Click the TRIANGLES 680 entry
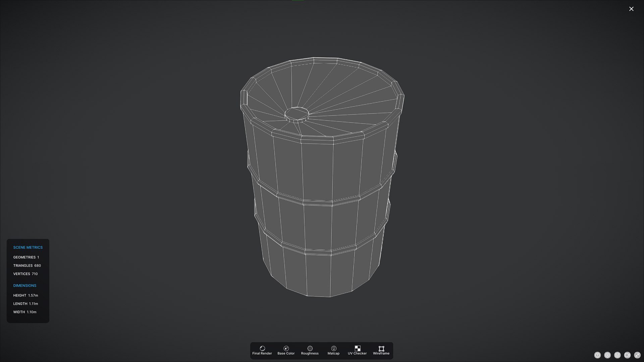This screenshot has width=644, height=362. coord(27,265)
